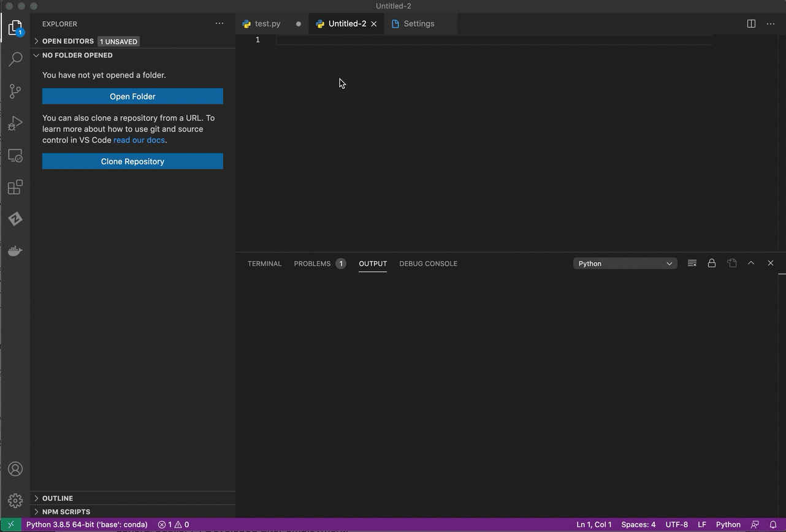The image size is (786, 532).
Task: Open the Docker extension icon
Action: click(15, 250)
